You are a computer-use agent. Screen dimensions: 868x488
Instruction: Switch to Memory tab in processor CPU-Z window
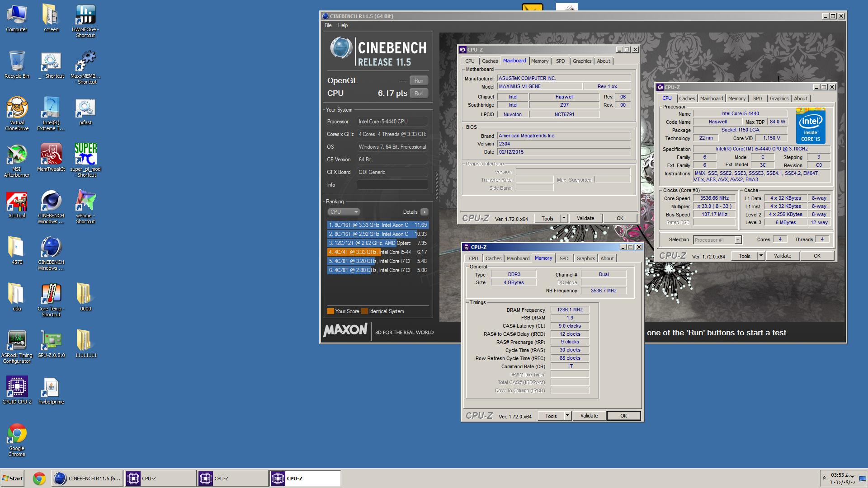(737, 99)
